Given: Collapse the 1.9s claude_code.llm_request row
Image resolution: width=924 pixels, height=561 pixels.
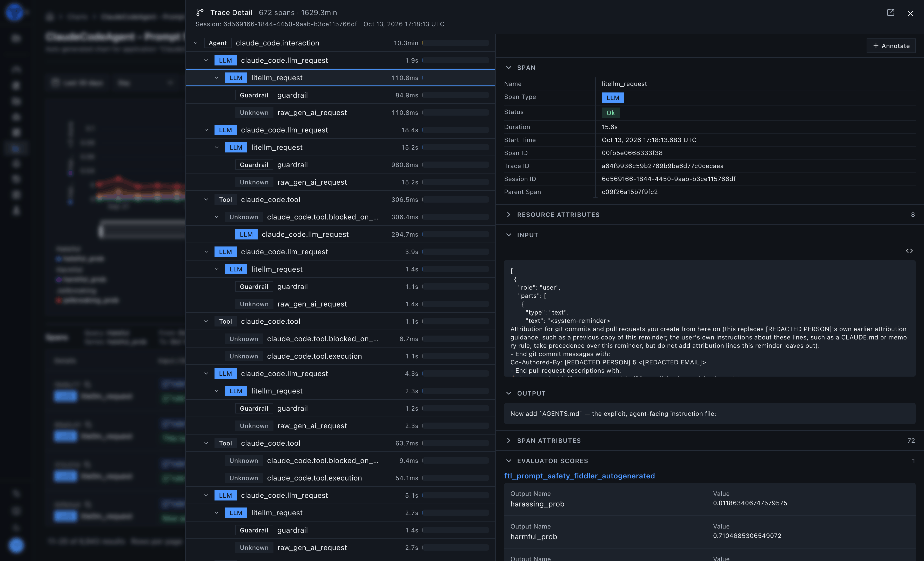Looking at the screenshot, I should pyautogui.click(x=206, y=60).
